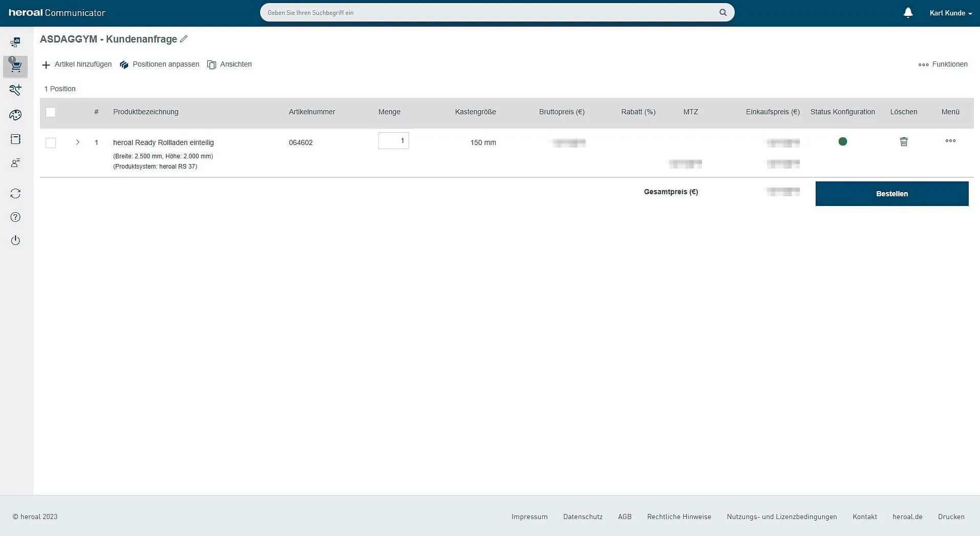
Task: Click the notification bell icon
Action: tap(908, 13)
